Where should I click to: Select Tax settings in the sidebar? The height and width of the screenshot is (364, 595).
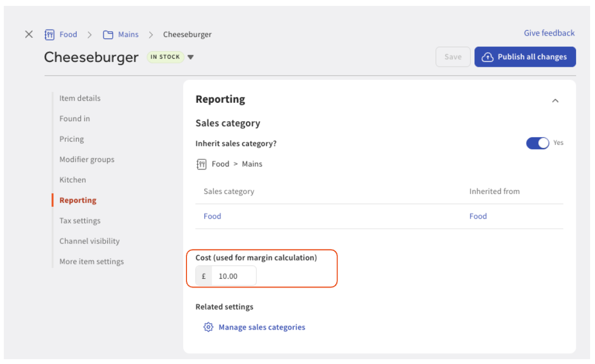(80, 220)
